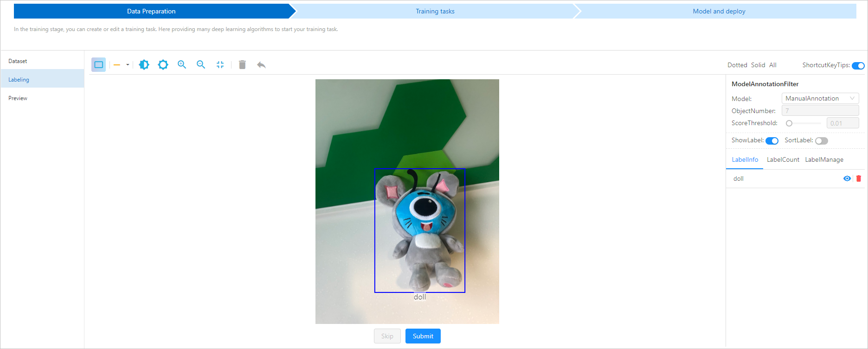Click the ObjectNumber input field
The height and width of the screenshot is (349, 868).
(x=820, y=110)
